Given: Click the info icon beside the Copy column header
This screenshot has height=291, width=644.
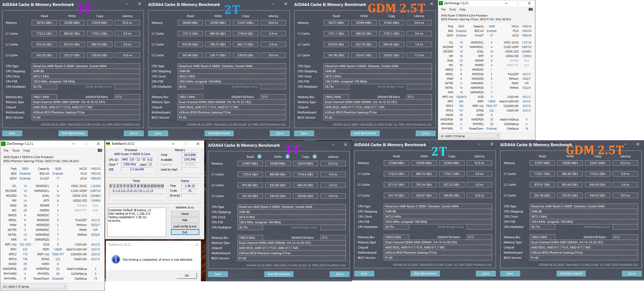Looking at the screenshot, I should tap(315, 156).
